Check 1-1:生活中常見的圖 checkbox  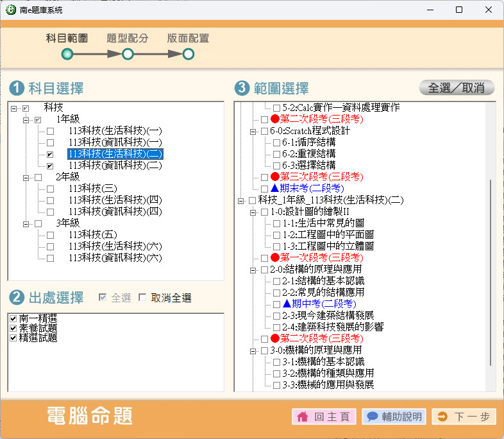tap(276, 223)
